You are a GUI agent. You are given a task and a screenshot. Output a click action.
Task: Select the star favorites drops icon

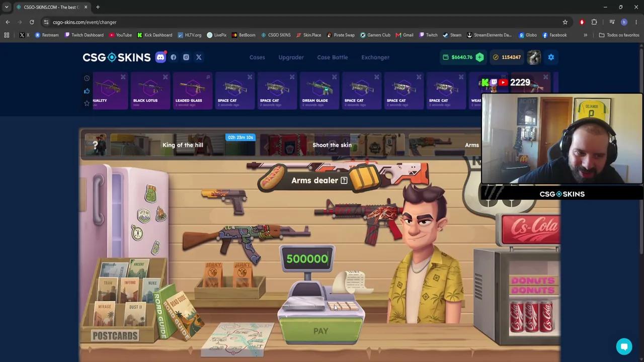point(87,103)
